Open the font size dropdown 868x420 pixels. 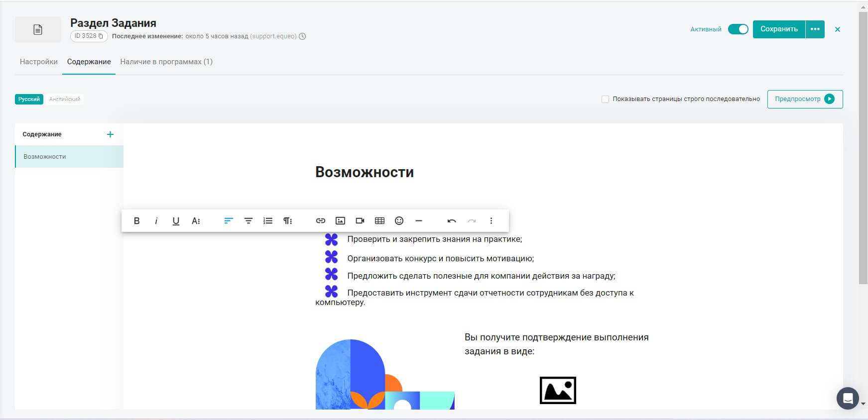tap(196, 221)
